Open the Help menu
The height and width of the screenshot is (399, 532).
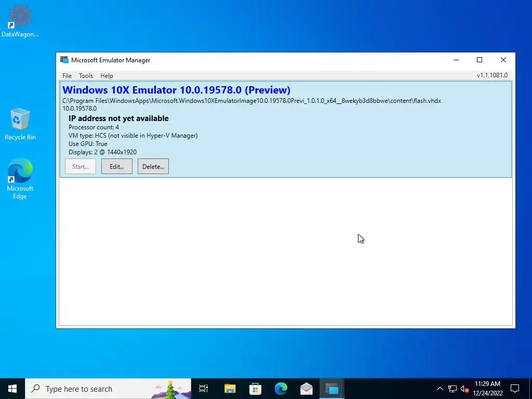point(107,76)
